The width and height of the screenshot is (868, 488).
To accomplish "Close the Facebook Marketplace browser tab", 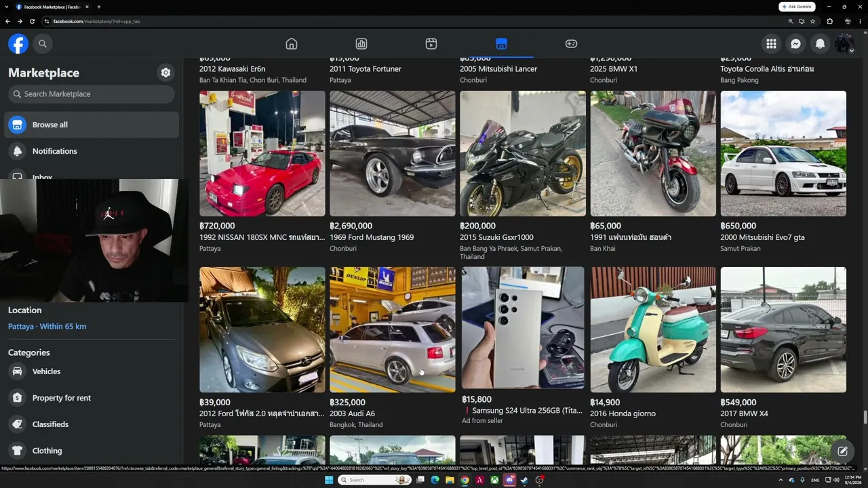I will 87,7.
